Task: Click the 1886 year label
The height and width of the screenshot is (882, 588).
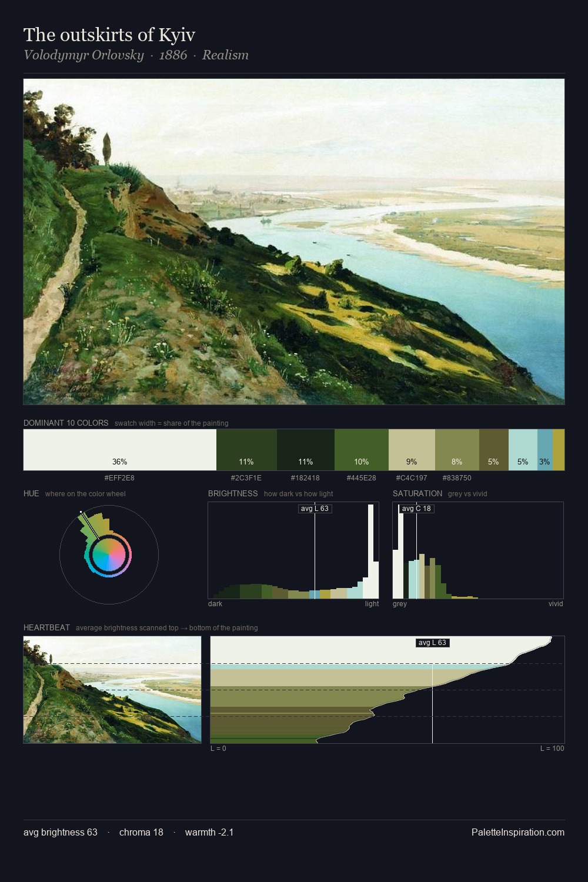Action: point(173,55)
